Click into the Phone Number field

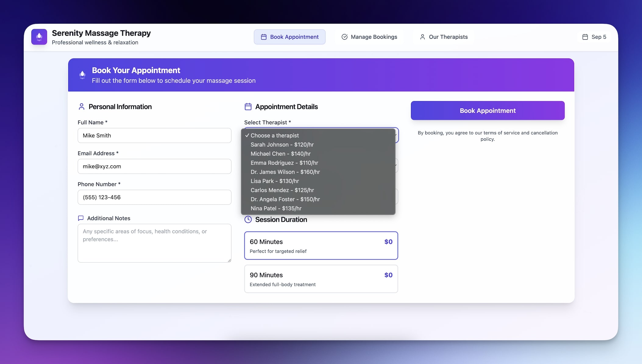point(154,197)
